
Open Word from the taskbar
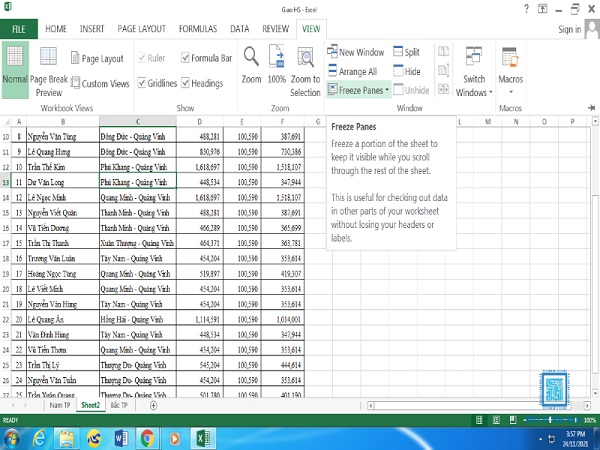pos(121,439)
